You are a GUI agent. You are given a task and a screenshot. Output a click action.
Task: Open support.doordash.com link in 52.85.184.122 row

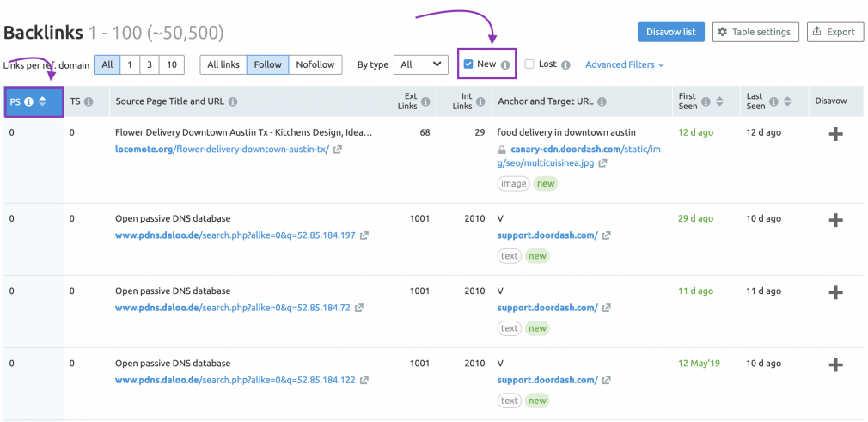click(547, 381)
